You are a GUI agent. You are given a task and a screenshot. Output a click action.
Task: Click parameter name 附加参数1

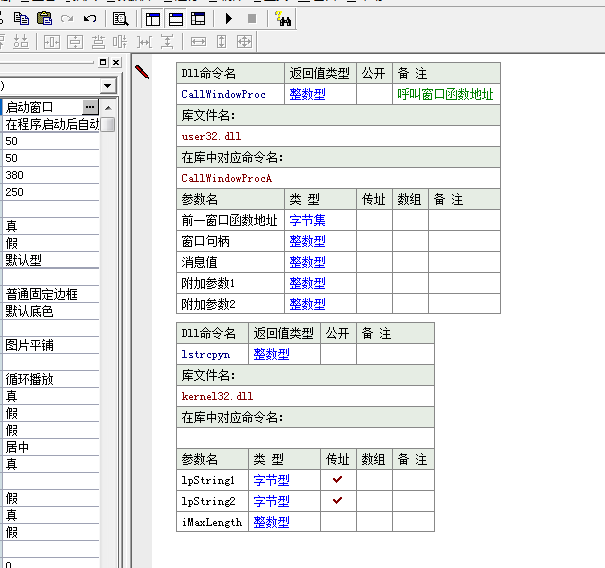(208, 283)
